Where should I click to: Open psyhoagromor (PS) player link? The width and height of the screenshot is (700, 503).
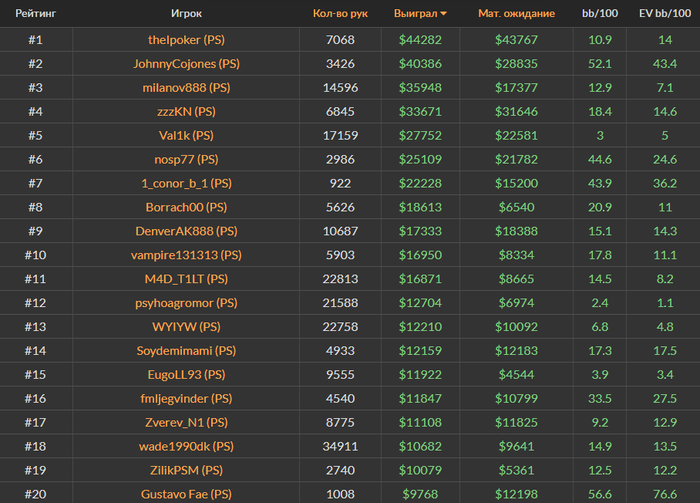[x=186, y=303]
